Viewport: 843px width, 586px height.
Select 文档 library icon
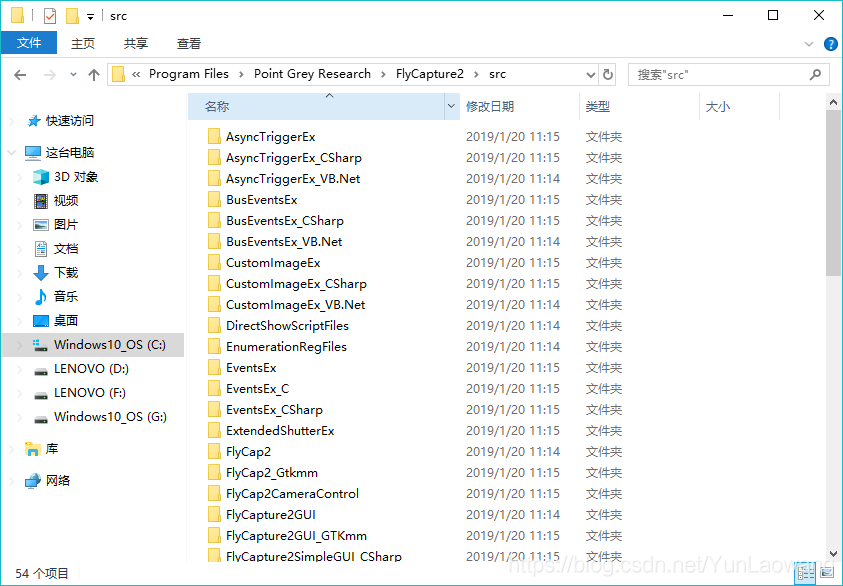click(x=41, y=249)
